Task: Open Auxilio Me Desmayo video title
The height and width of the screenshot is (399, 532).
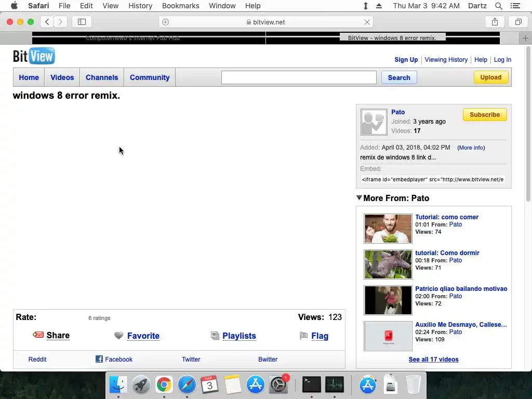Action: [x=461, y=325]
